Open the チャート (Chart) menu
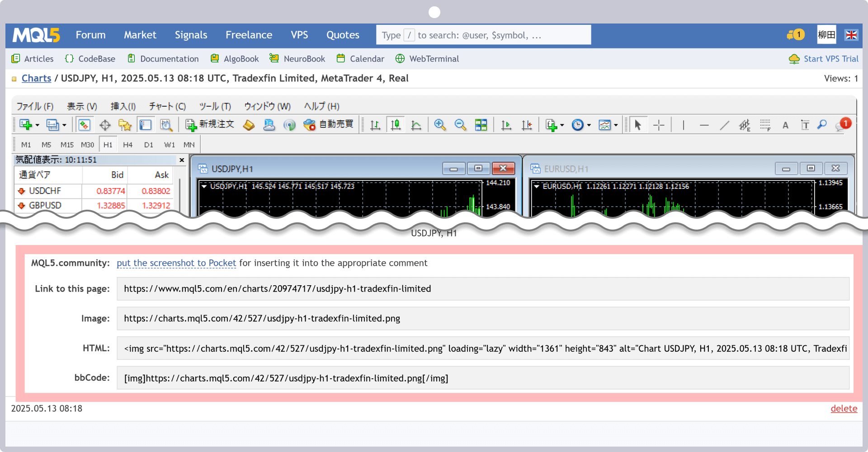The height and width of the screenshot is (452, 868). tap(167, 106)
